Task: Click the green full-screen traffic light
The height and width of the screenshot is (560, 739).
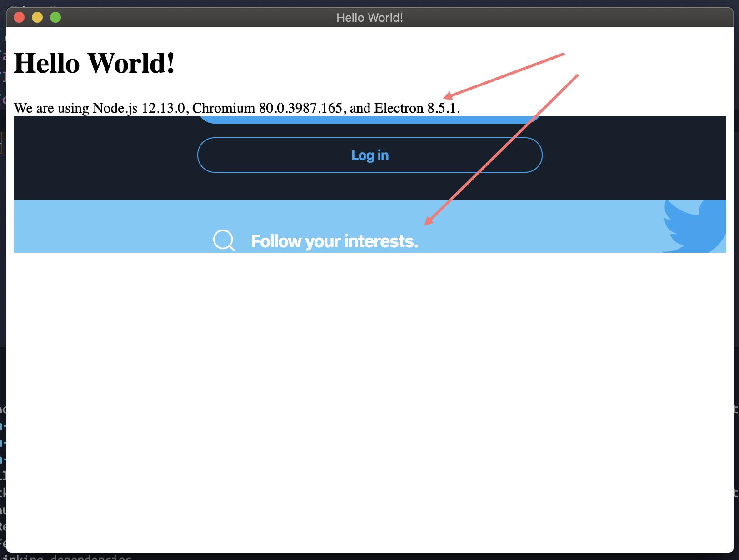Action: [55, 17]
